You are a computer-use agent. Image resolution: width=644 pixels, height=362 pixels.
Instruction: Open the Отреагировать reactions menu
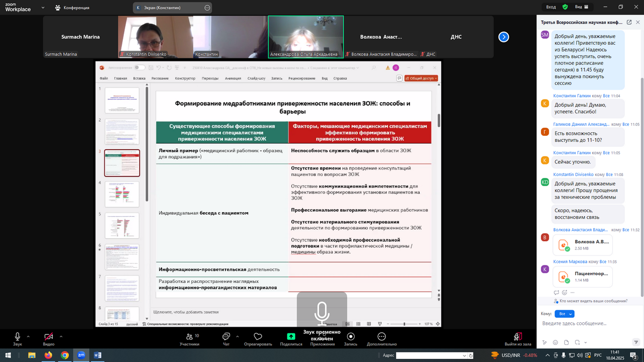pos(258,339)
